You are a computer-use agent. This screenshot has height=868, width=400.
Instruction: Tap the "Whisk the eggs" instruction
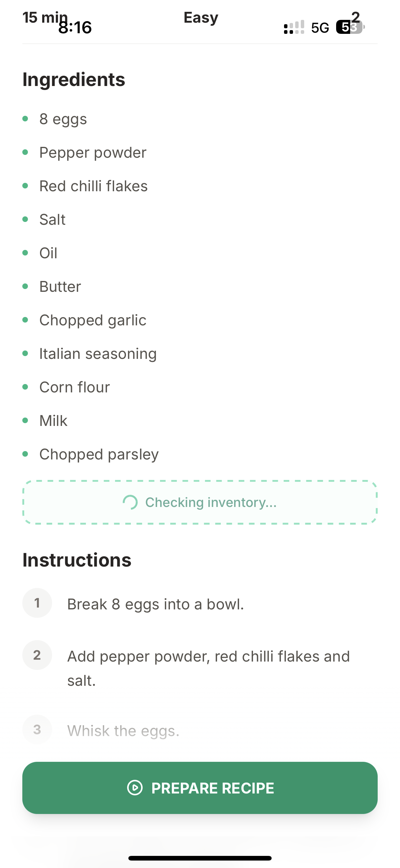(x=123, y=731)
